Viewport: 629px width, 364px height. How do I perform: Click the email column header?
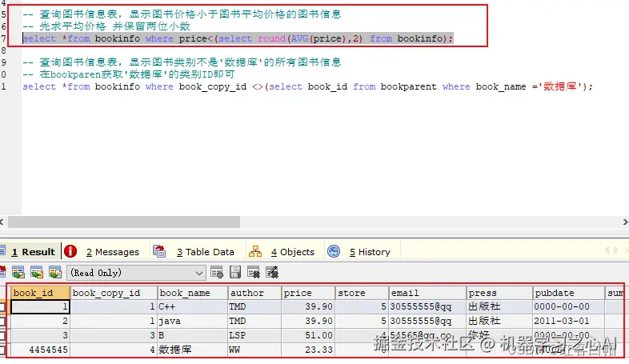click(x=427, y=293)
